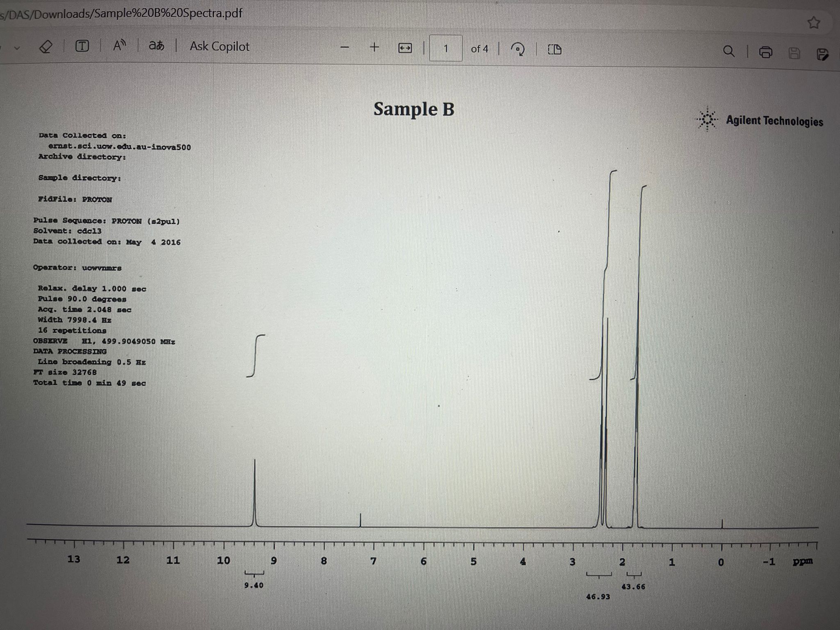Launch Ask Copilot for this PDF
The image size is (840, 630).
coord(219,46)
